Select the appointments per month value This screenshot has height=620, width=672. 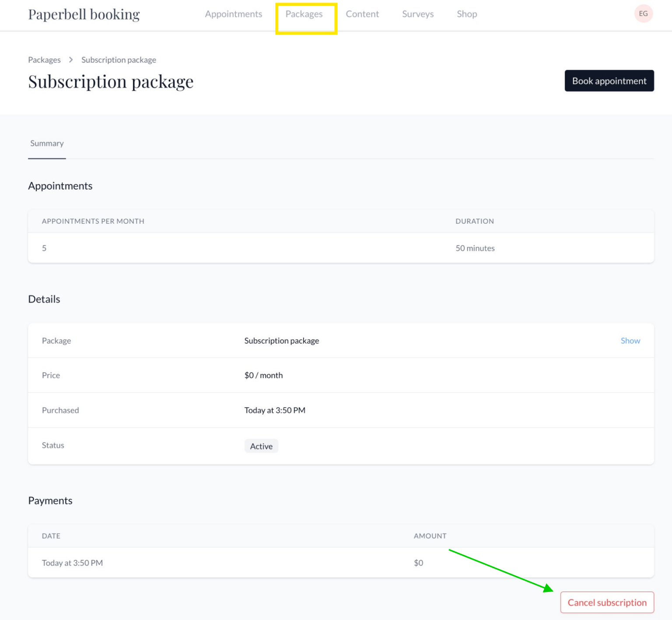pyautogui.click(x=44, y=248)
